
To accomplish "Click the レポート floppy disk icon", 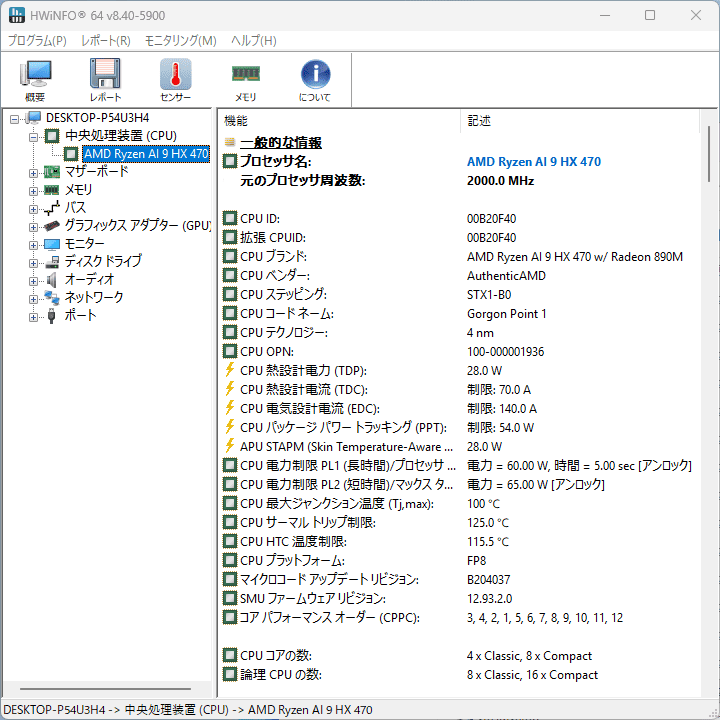I will 105,80.
